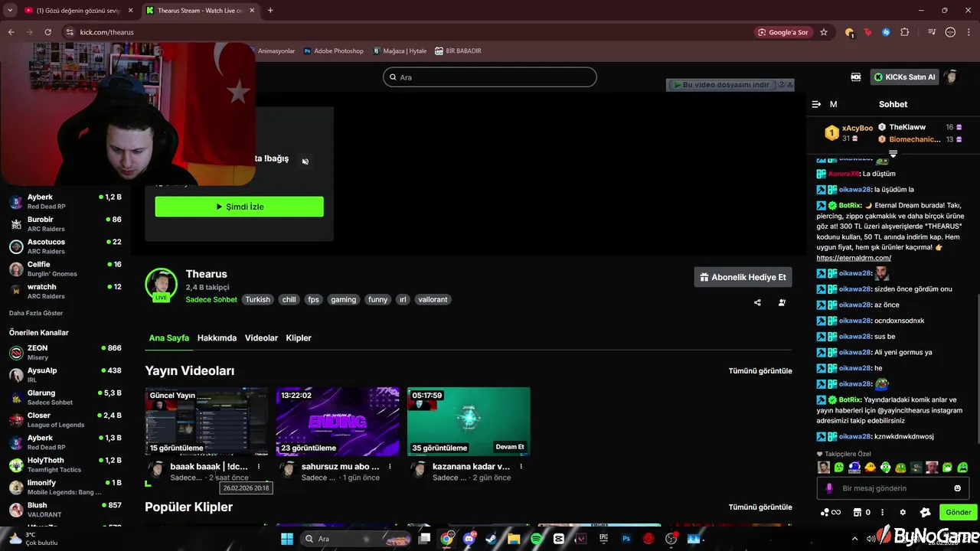This screenshot has width=980, height=551.
Task: Open the eternaldrm.com link in chat
Action: [x=854, y=258]
